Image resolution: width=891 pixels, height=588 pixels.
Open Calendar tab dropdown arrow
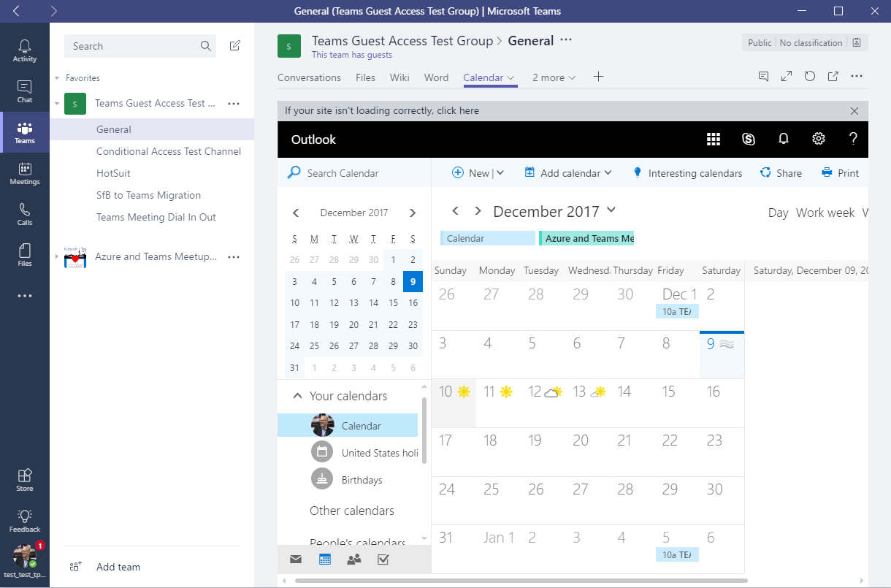[511, 77]
